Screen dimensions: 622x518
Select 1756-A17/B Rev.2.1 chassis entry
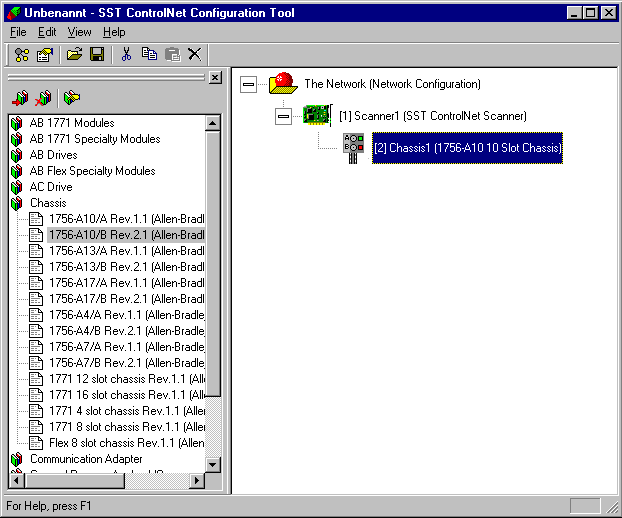pos(127,299)
